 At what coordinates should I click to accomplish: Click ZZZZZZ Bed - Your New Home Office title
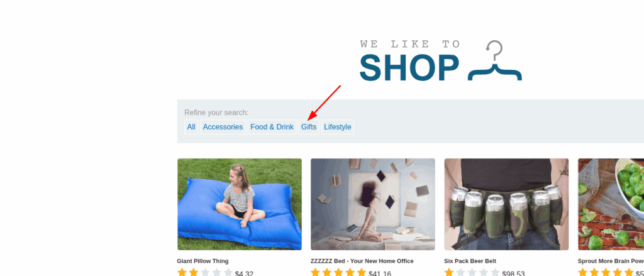pos(362,261)
